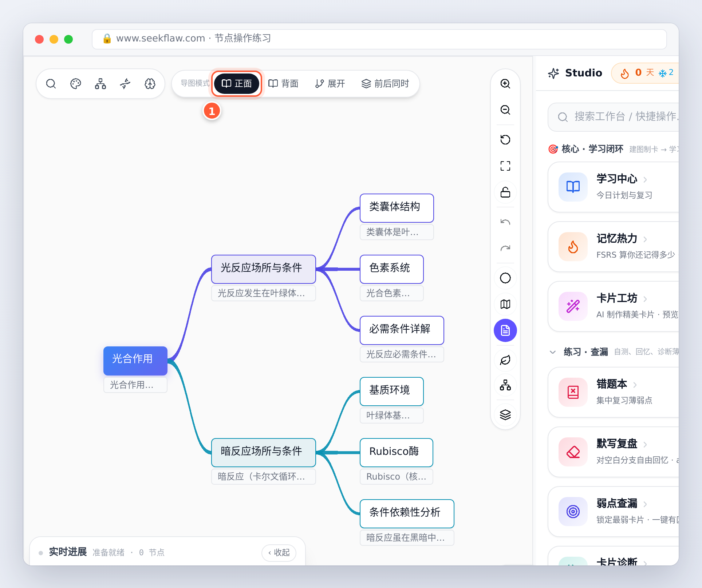Open the 学习中心 card
702x588 pixels.
point(613,187)
